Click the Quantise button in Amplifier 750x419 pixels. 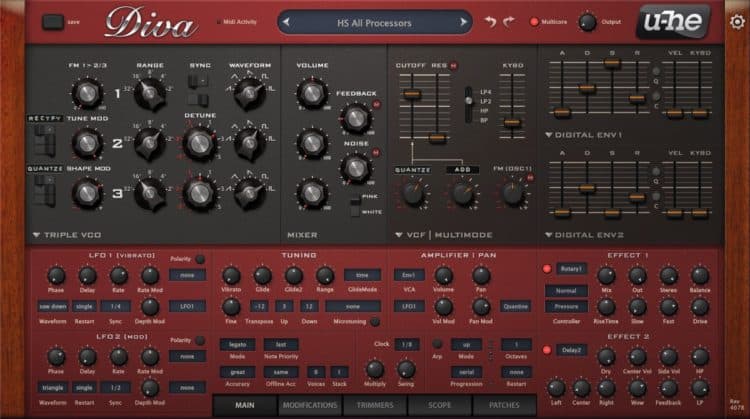click(x=516, y=306)
